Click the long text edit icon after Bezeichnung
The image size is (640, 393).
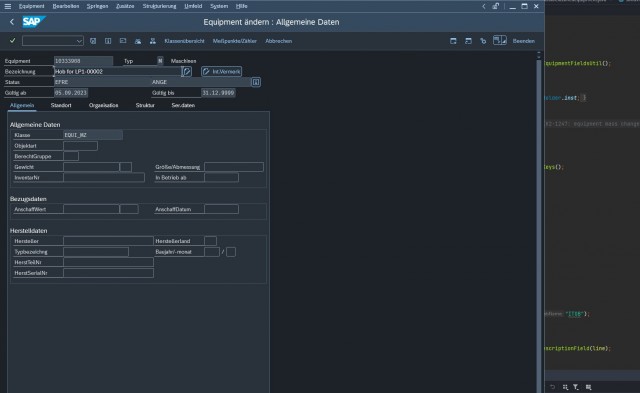(187, 71)
